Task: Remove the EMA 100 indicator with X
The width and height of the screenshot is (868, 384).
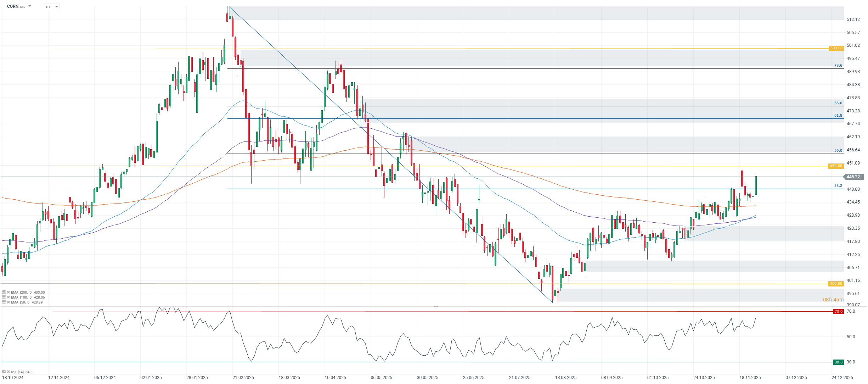Action: (x=8, y=297)
